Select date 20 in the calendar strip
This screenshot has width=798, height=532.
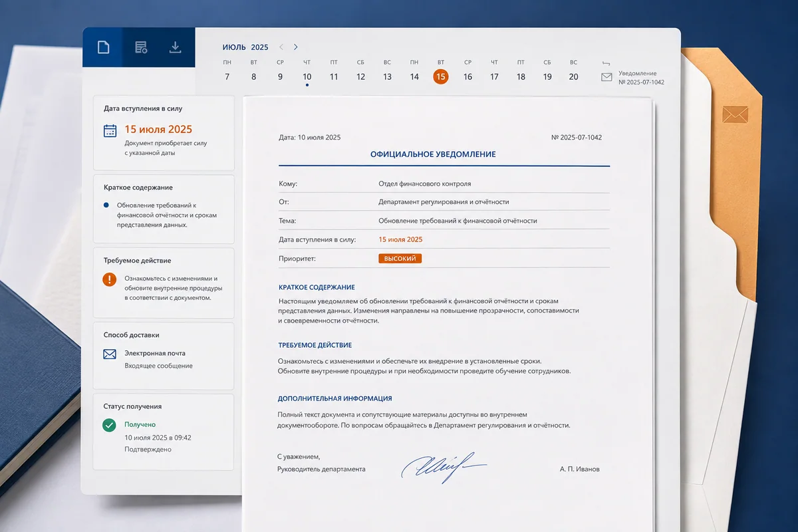coord(573,76)
